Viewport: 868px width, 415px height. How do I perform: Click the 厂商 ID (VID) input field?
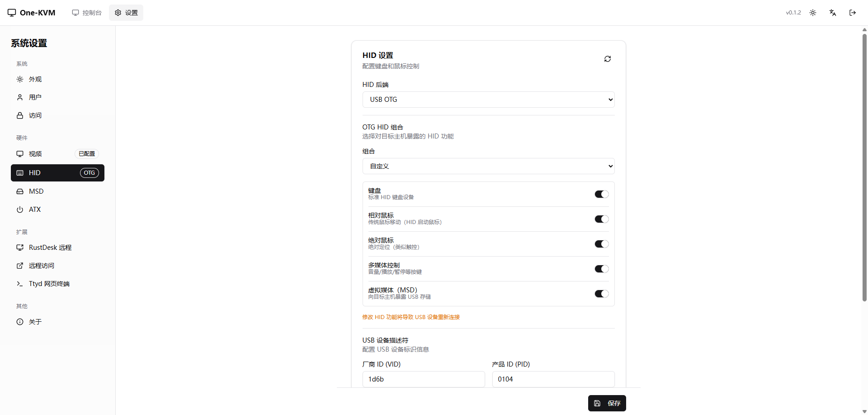click(423, 379)
